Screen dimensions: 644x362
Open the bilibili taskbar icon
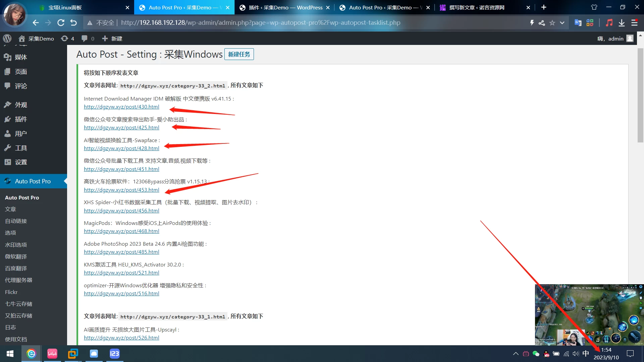click(52, 354)
